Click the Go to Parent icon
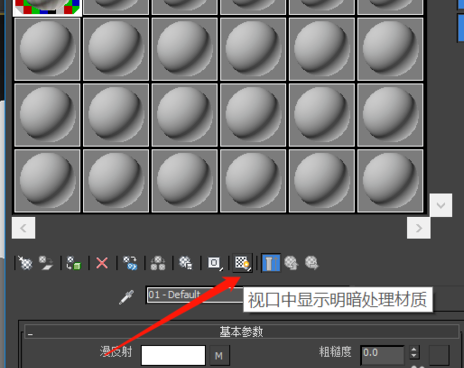 pyautogui.click(x=291, y=263)
